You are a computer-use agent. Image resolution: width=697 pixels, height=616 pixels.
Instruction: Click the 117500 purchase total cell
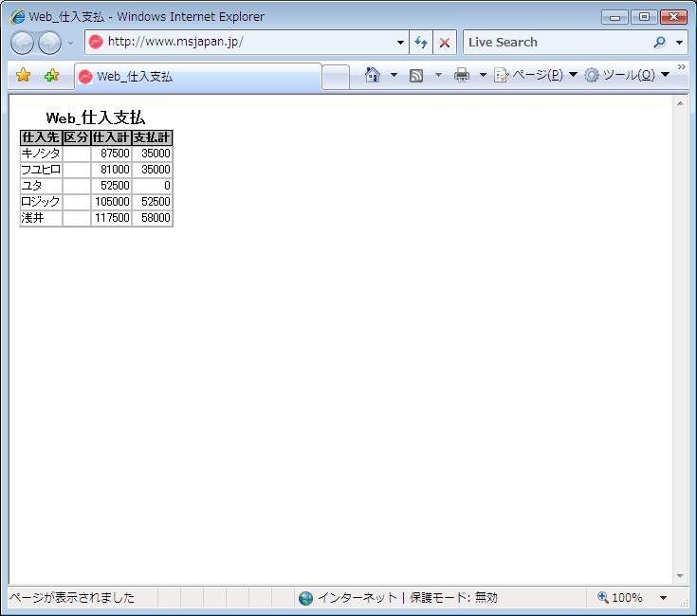111,218
